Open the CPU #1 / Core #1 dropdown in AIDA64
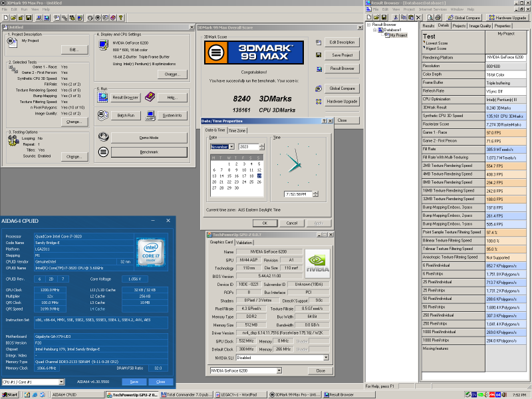This screenshot has height=399, width=532. 61,382
